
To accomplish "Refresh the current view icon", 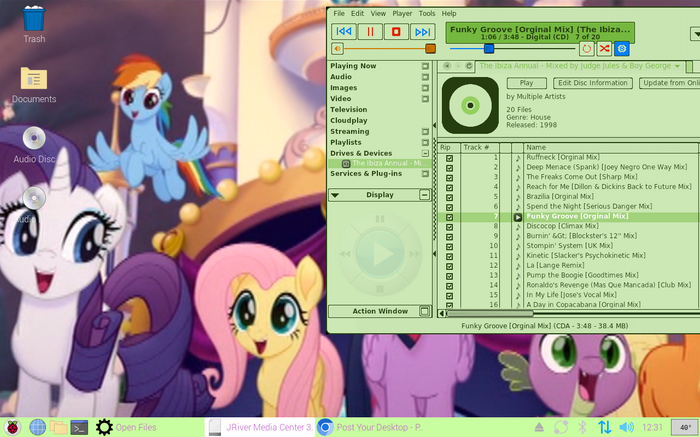I will (x=469, y=66).
